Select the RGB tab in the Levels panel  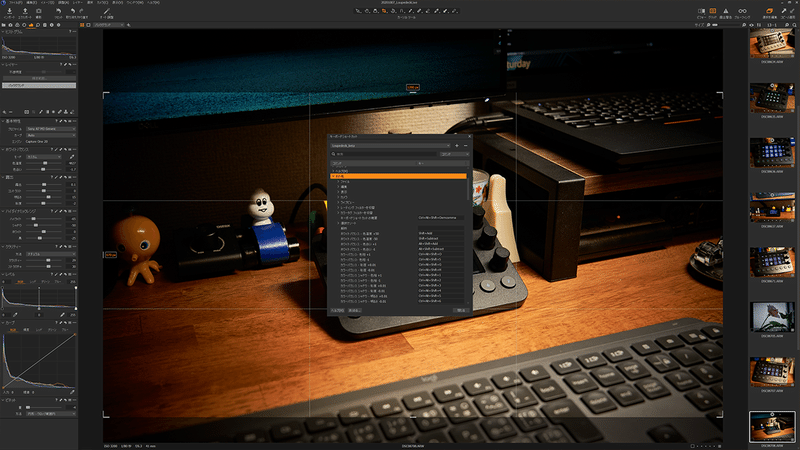click(20, 282)
